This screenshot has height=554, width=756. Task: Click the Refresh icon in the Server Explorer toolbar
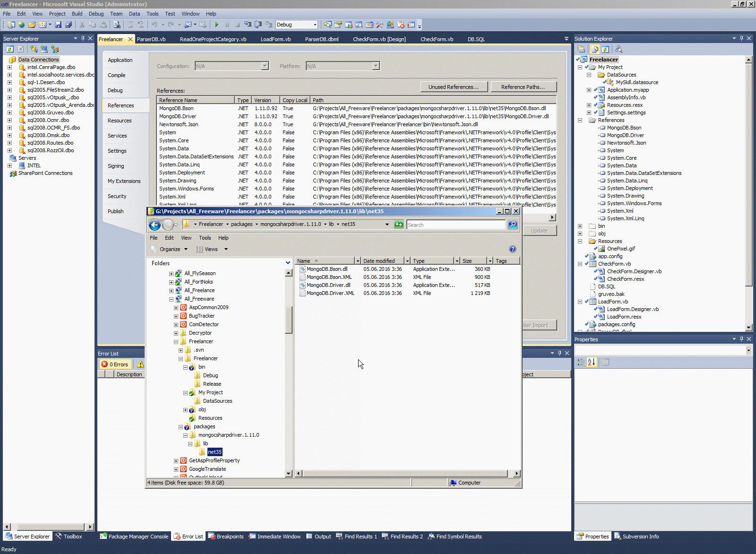pos(10,49)
